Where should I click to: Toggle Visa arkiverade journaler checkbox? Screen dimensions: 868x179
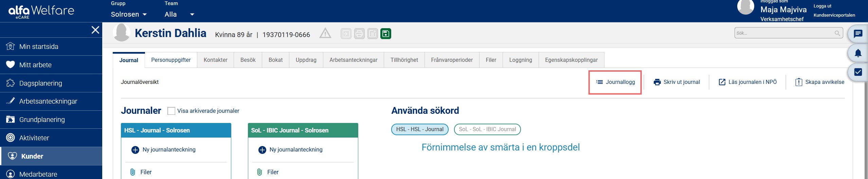[171, 111]
